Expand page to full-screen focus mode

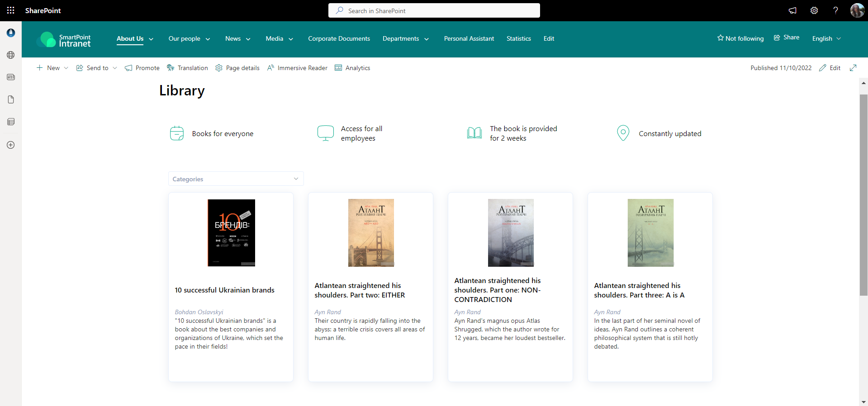pyautogui.click(x=853, y=68)
